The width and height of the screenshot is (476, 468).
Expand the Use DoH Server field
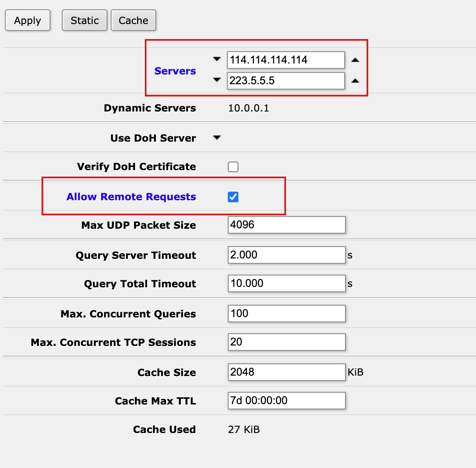[x=217, y=138]
